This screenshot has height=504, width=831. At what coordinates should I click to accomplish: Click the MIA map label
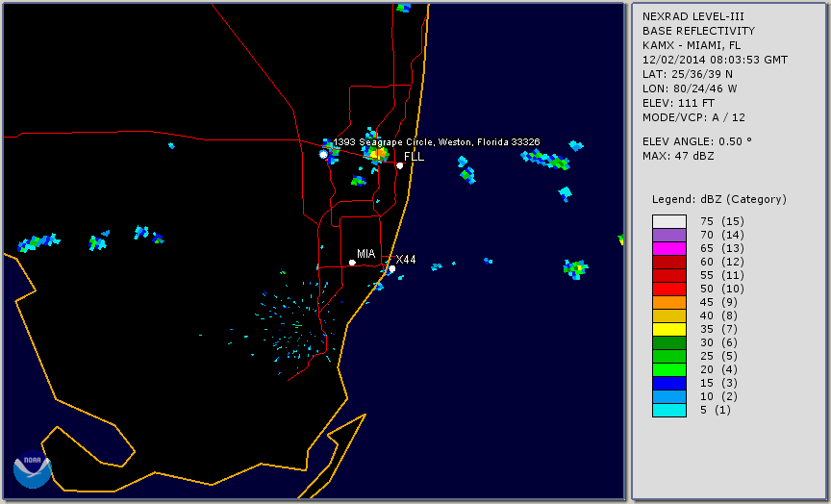(x=366, y=254)
